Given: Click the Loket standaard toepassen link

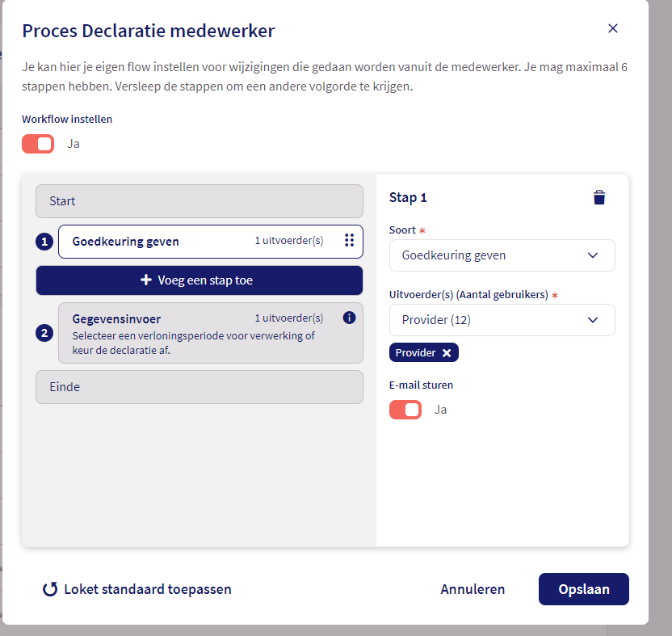Looking at the screenshot, I should coord(148,589).
